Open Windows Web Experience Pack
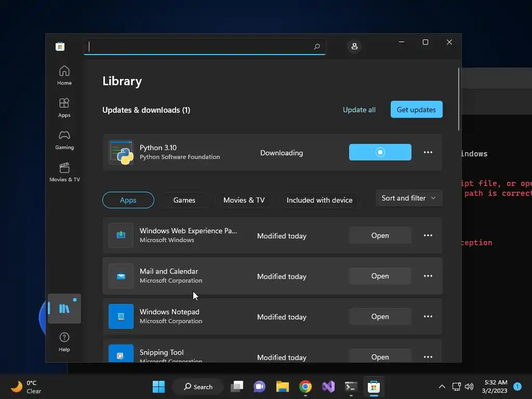The width and height of the screenshot is (532, 399). tap(380, 235)
